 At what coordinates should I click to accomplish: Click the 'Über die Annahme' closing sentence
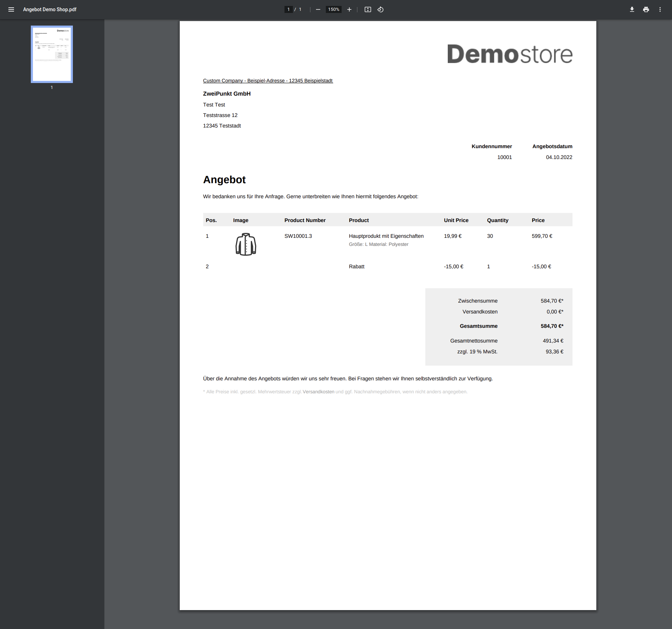click(x=348, y=379)
